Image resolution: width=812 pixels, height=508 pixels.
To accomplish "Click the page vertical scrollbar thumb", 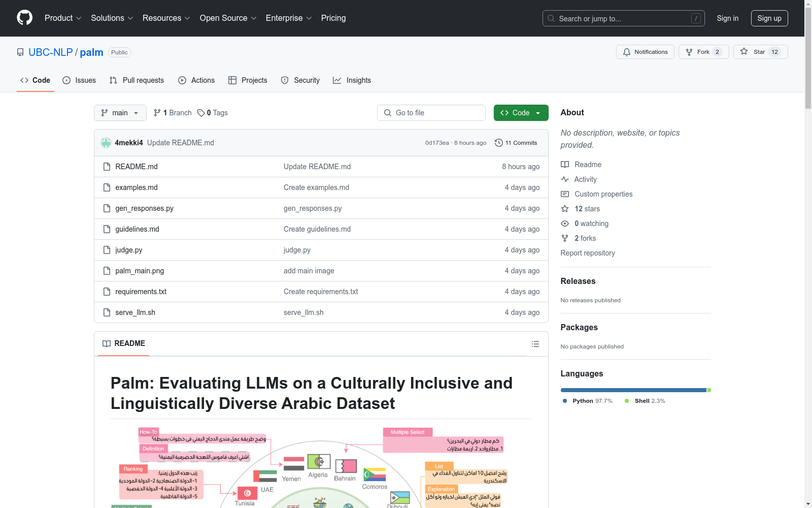I will click(x=808, y=57).
